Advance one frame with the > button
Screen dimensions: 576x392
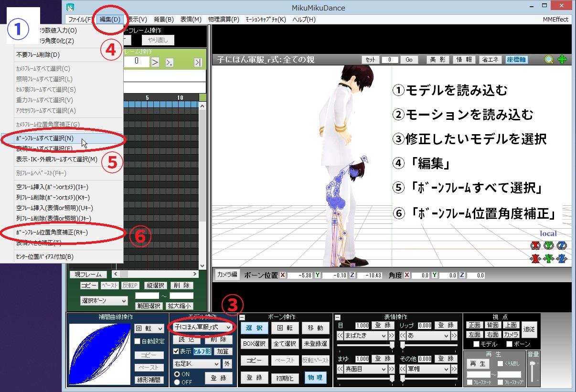click(155, 62)
